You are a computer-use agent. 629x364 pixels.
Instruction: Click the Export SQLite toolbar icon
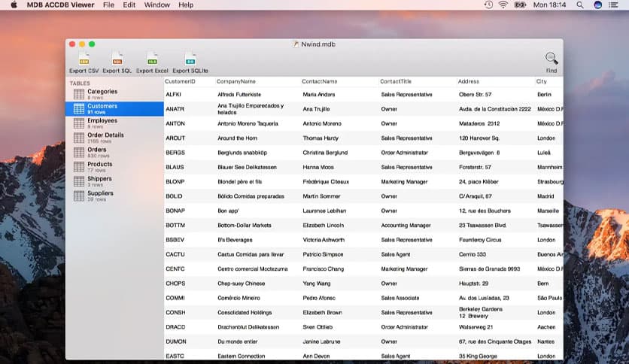[190, 59]
